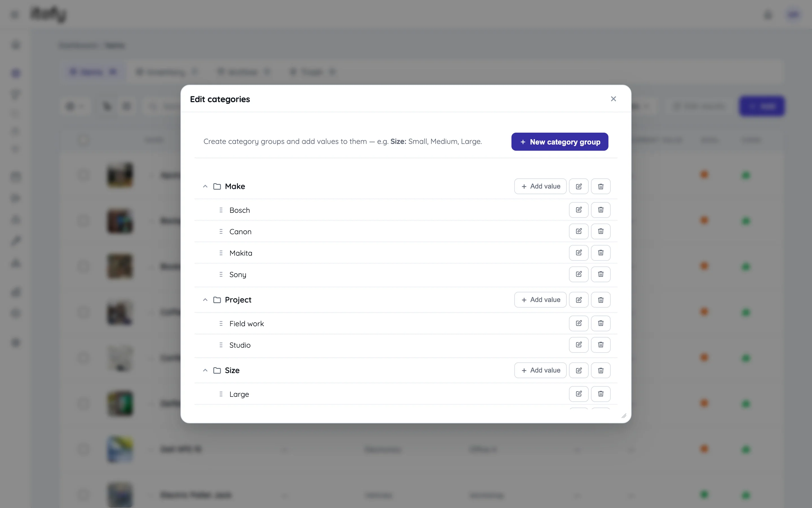
Task: Select the Size group label
Action: click(x=232, y=370)
